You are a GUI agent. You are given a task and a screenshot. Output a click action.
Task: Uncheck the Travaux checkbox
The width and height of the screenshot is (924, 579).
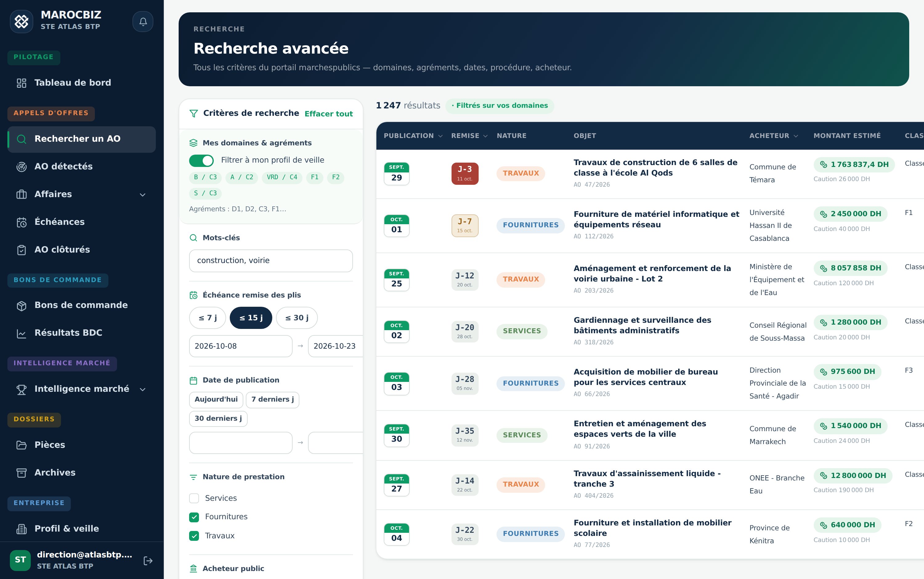194,536
